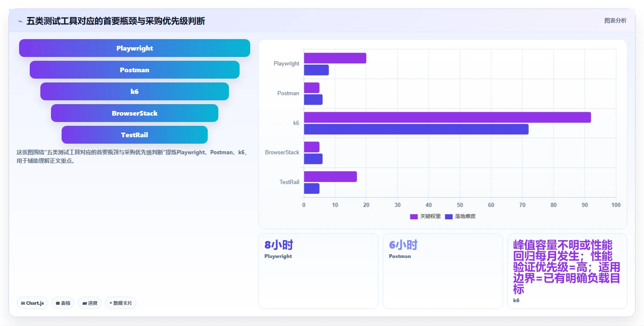Click the Postman 关键权重 purple bar
Image resolution: width=644 pixels, height=326 pixels.
pyautogui.click(x=311, y=88)
